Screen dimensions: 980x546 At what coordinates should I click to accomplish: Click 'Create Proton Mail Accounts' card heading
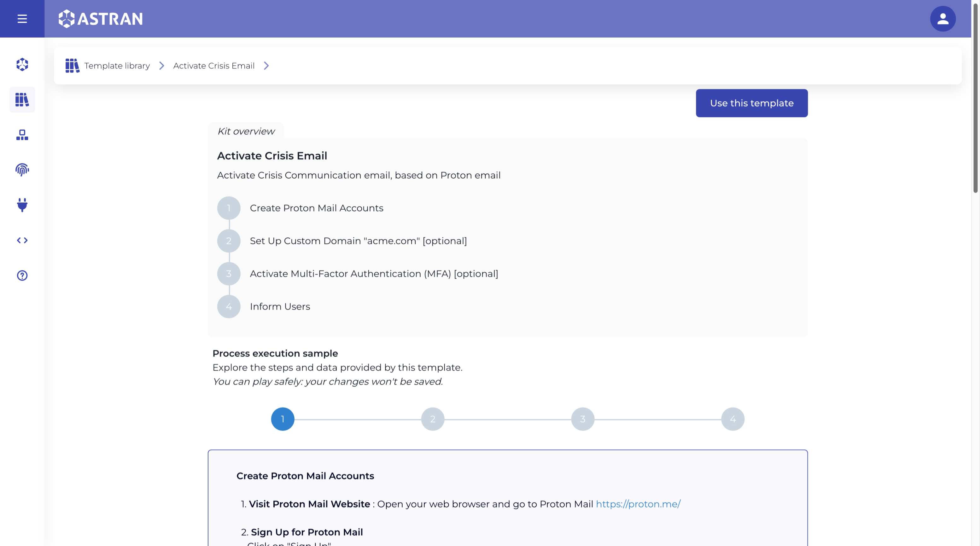[305, 476]
